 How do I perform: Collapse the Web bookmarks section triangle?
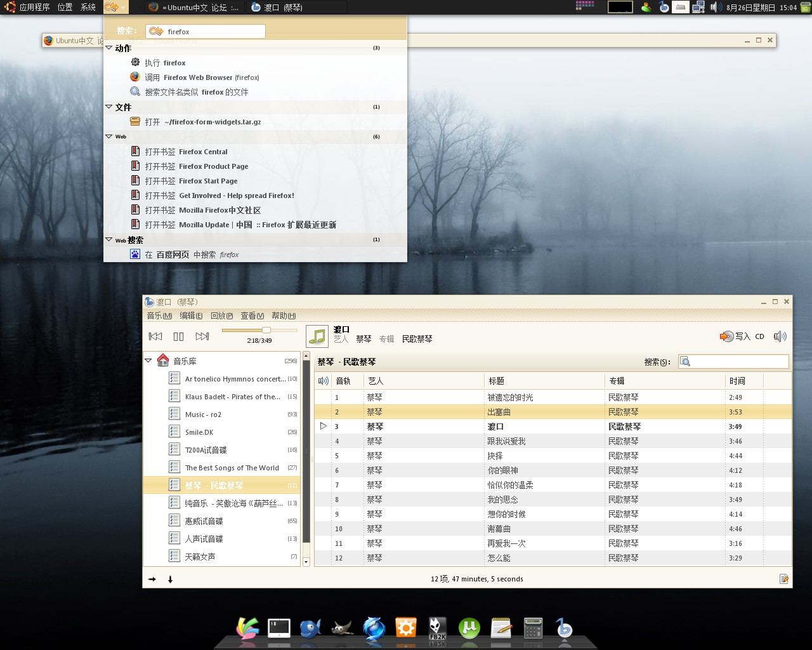(109, 136)
